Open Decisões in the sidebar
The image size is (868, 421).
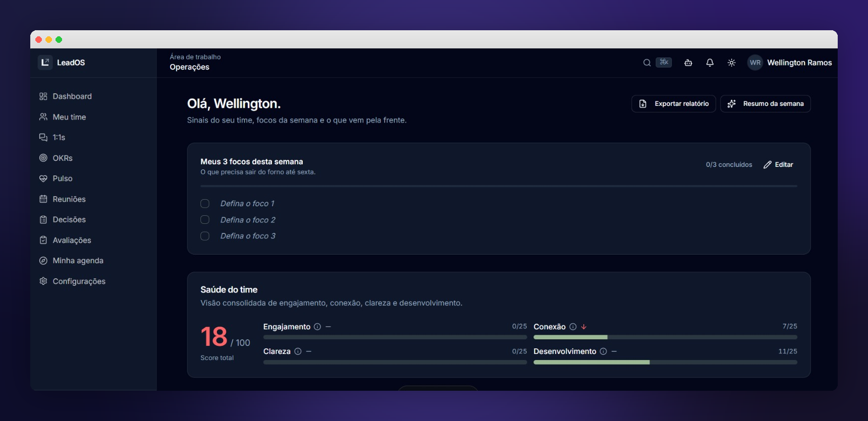pos(93,219)
